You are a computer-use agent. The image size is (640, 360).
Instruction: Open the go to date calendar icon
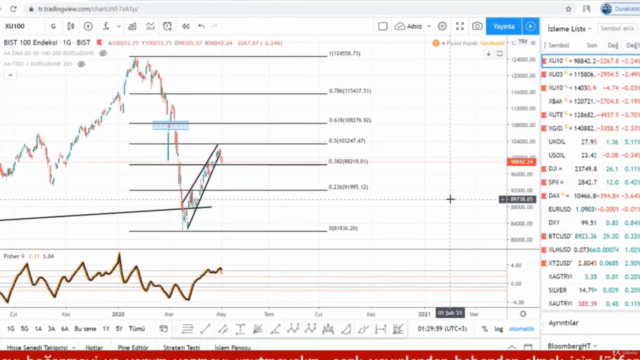(163, 329)
